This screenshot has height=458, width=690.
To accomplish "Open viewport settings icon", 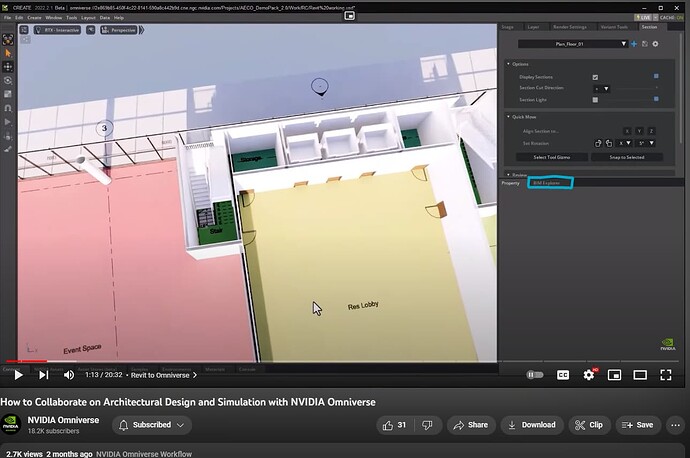I will click(24, 30).
